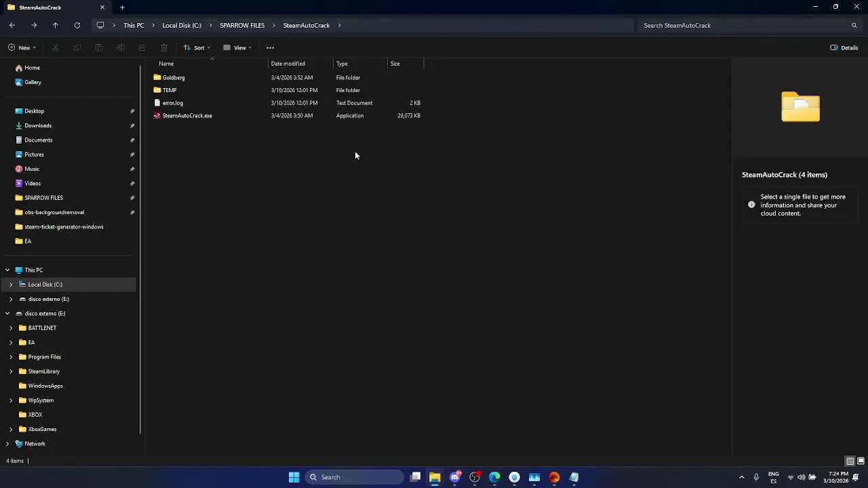868x488 pixels.
Task: Open Desktop quick access folder
Action: [x=34, y=111]
